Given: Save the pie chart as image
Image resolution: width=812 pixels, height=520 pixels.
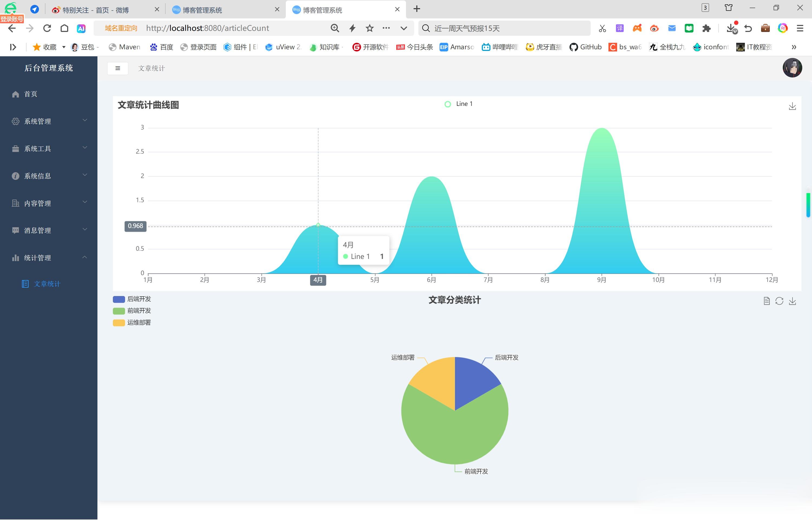Looking at the screenshot, I should pos(792,301).
